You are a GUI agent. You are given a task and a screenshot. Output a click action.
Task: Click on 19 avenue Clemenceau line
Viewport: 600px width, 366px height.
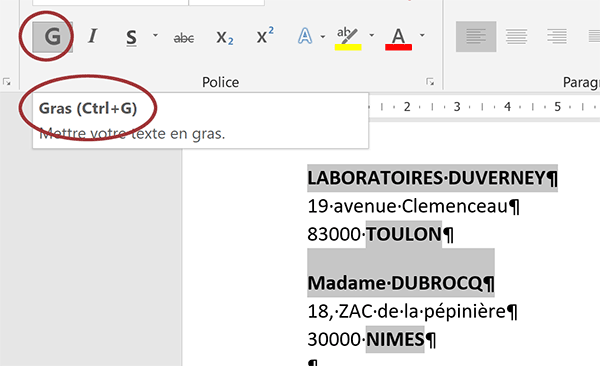coord(413,206)
